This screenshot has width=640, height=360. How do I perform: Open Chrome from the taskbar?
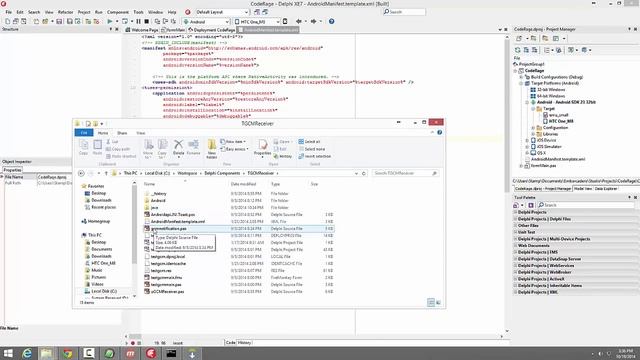point(68,353)
